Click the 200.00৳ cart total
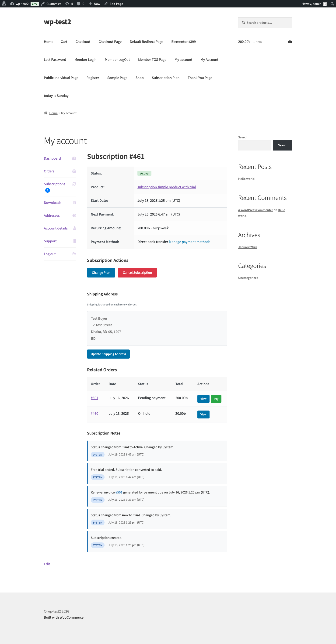 coord(244,41)
